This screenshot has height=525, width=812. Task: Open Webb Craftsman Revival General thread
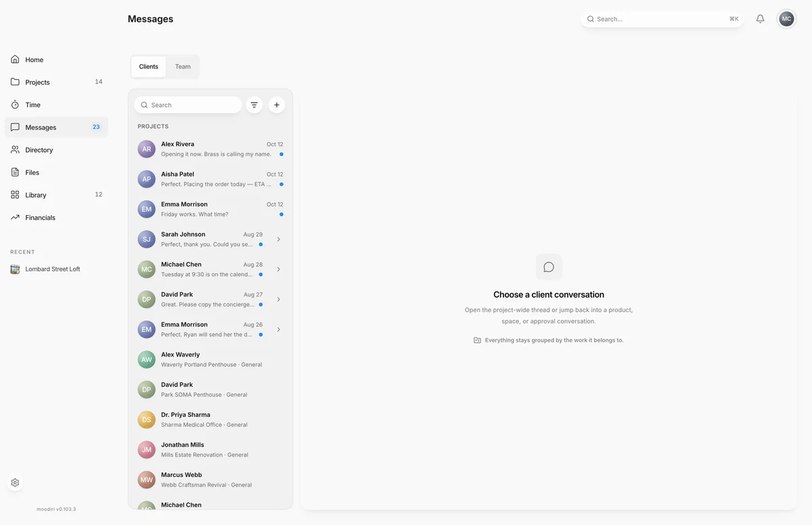pos(210,480)
